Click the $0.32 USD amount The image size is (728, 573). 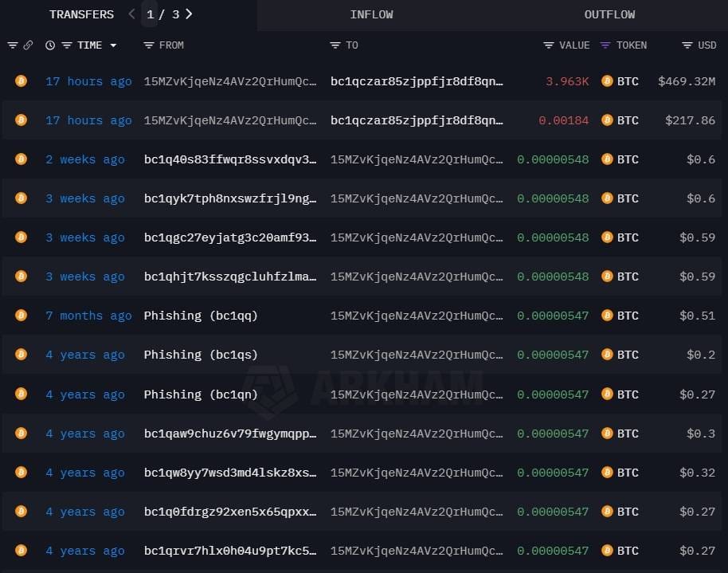click(698, 473)
